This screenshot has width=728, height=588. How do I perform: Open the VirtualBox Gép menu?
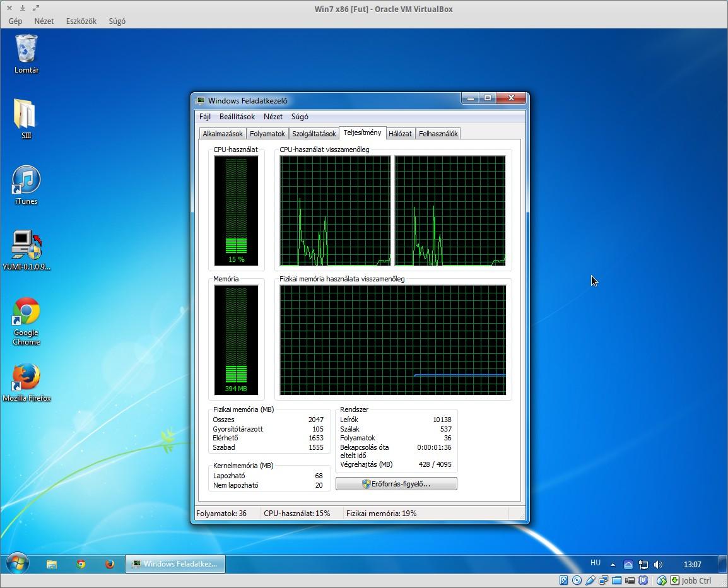pyautogui.click(x=15, y=21)
